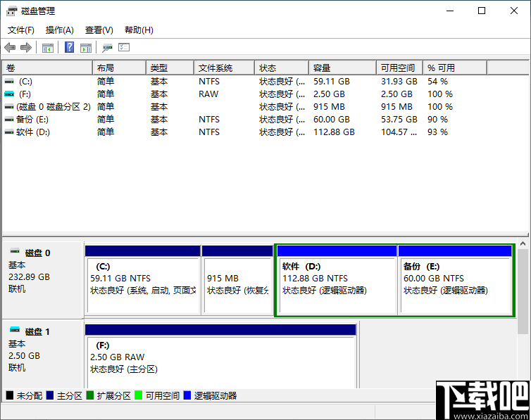Click the connect/refresh disk toolbar icon

pos(107,48)
